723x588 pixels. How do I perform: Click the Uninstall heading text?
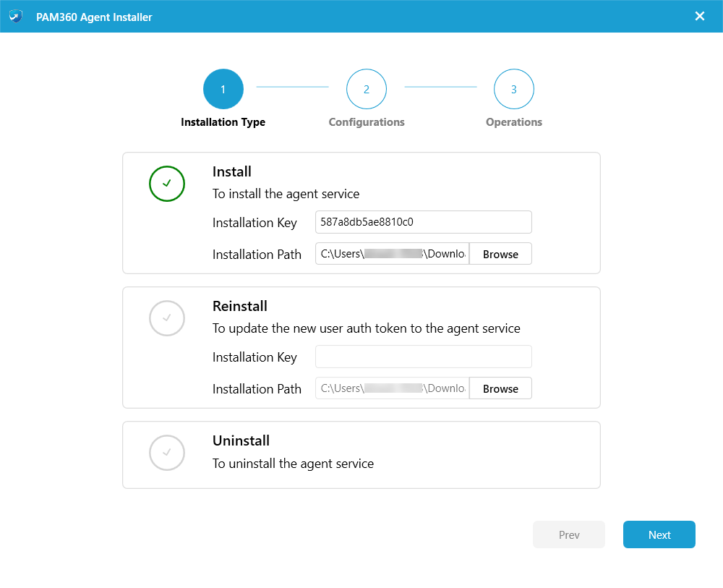click(x=241, y=441)
